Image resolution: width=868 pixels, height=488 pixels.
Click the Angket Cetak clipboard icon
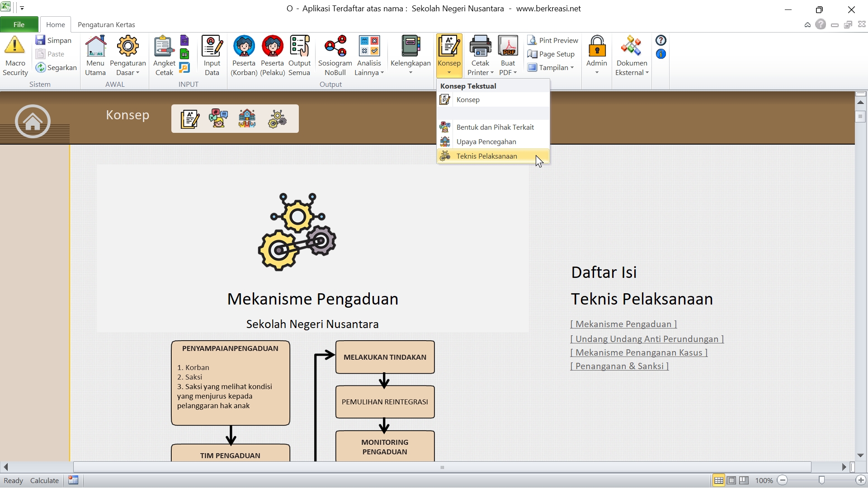point(164,46)
